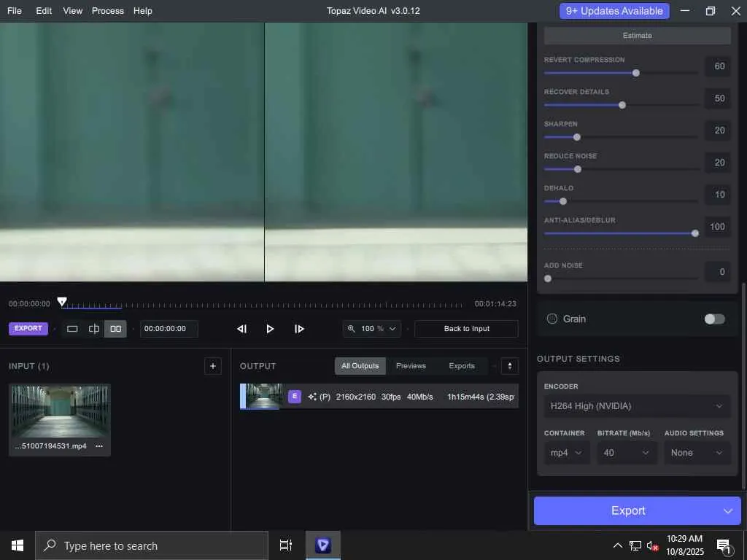Click the timeline playhead marker
Image resolution: width=747 pixels, height=560 pixels.
[x=62, y=301]
